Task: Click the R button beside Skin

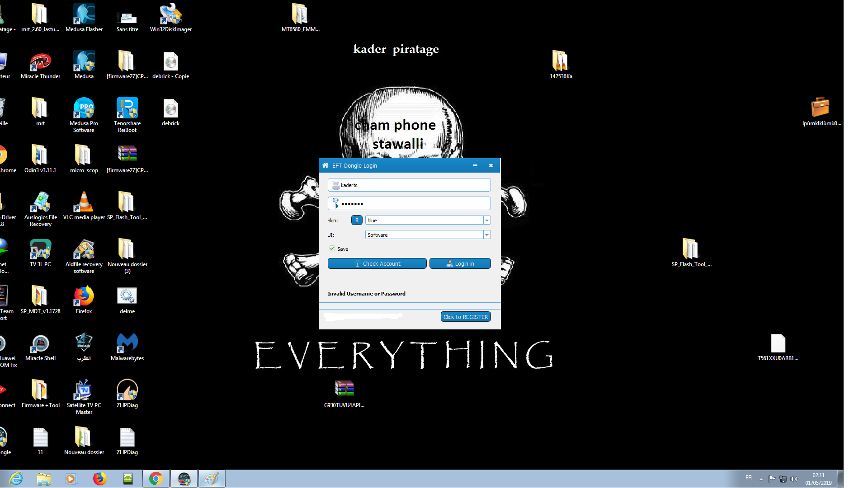Action: point(357,221)
